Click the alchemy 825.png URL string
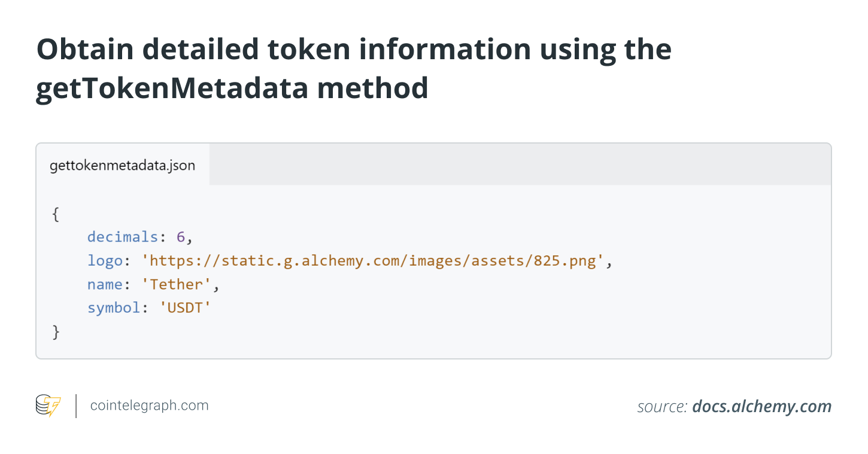 click(x=374, y=261)
